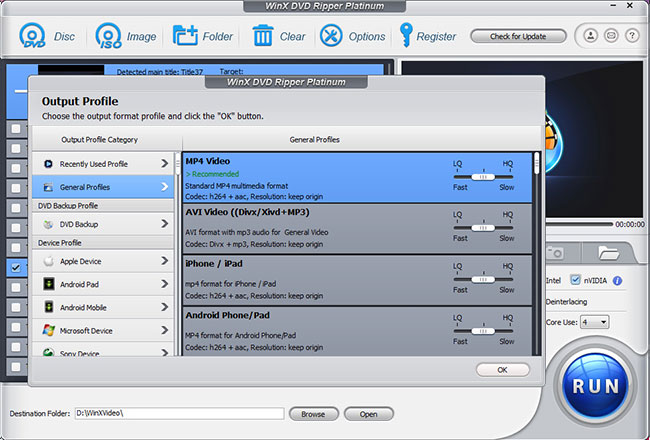Click the Clear trash can icon
The height and width of the screenshot is (440, 650).
point(263,36)
